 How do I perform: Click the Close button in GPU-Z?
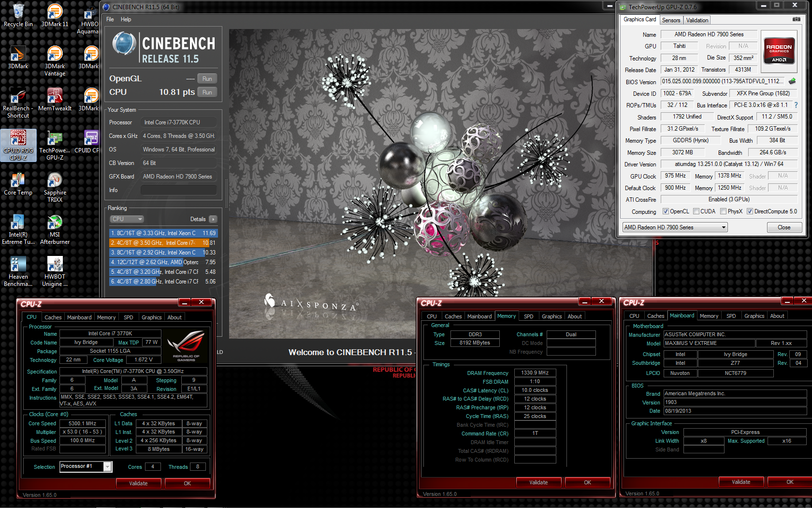pos(784,227)
